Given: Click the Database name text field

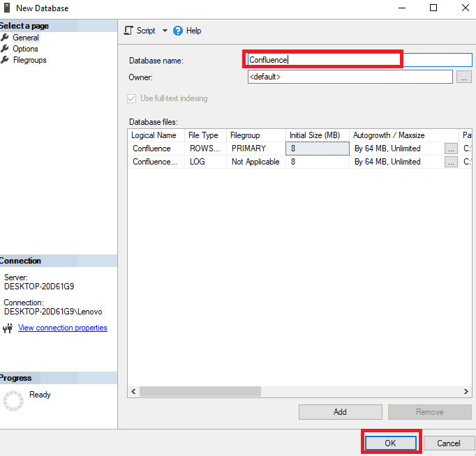Looking at the screenshot, I should point(349,60).
